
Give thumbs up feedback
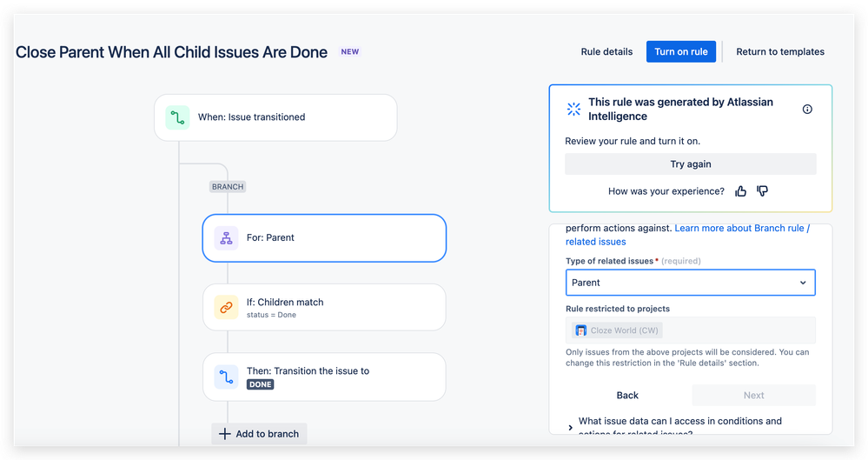tap(740, 191)
